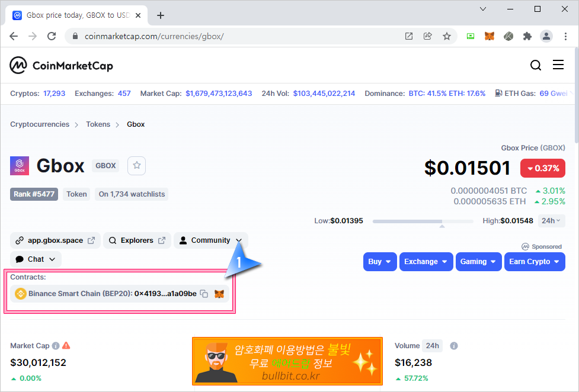Click the GBOX ticker badge
The width and height of the screenshot is (579, 392).
coord(105,166)
